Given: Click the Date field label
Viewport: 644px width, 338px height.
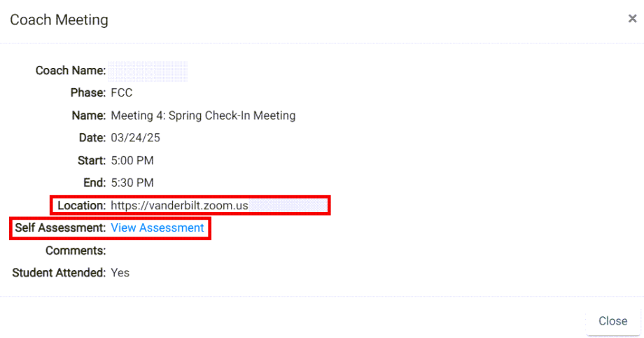Looking at the screenshot, I should [92, 138].
